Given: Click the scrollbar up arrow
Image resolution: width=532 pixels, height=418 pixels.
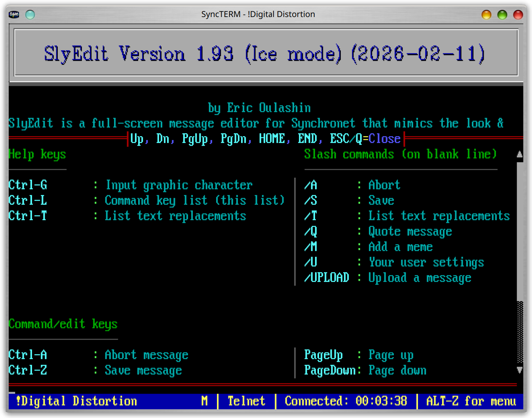Looking at the screenshot, I should (520, 154).
